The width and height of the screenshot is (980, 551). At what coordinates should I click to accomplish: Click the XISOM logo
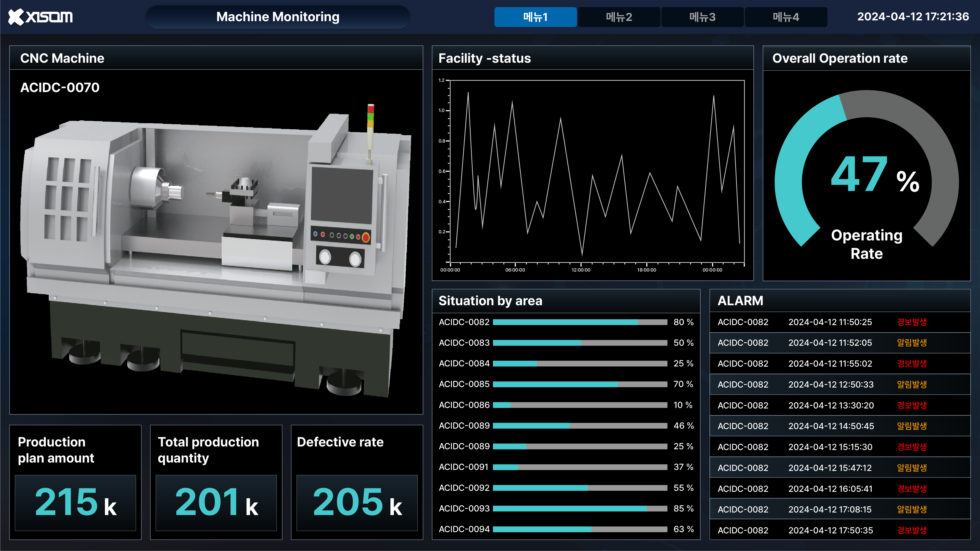click(x=40, y=16)
